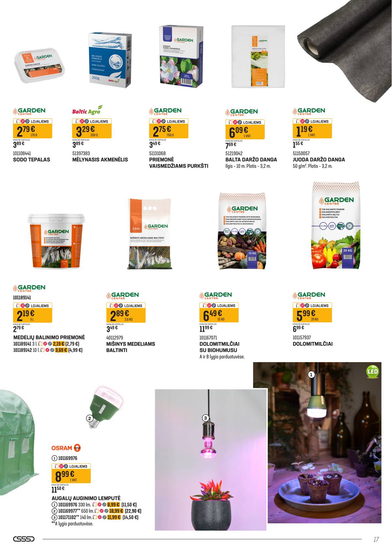This screenshot has height=554, width=392.
Task: Click the Garden Center logo above Sodo Tepalas
Action: coord(29,111)
